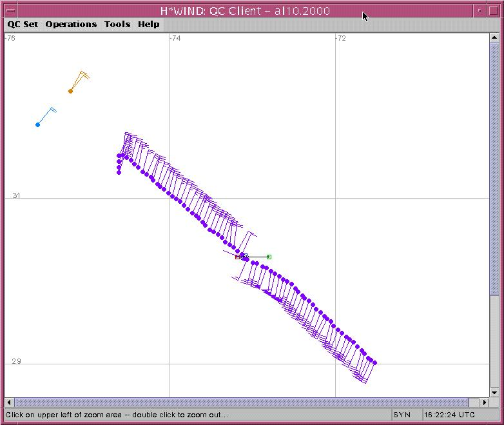This screenshot has height=425, width=504.
Task: Click the blue wind observation marker
Action: [x=37, y=124]
